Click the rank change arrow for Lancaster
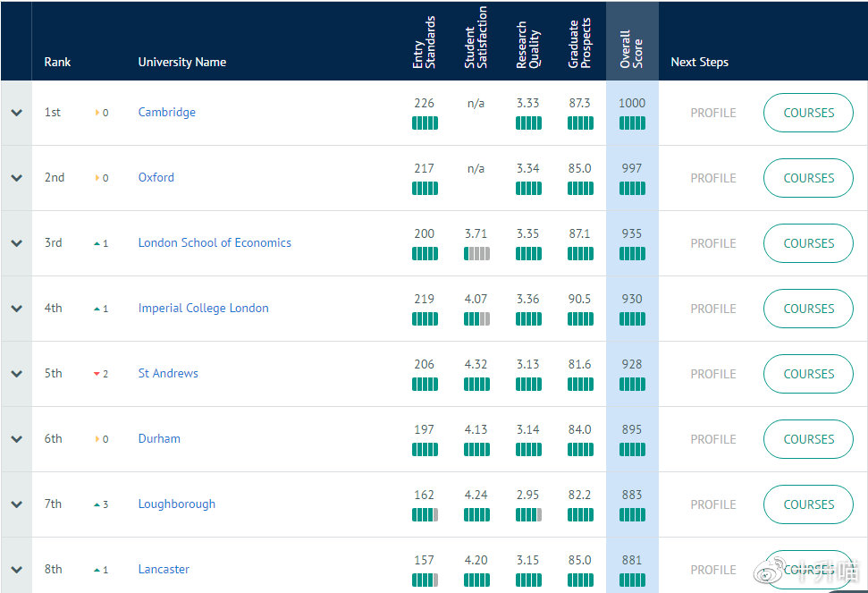This screenshot has width=868, height=593. [x=97, y=571]
